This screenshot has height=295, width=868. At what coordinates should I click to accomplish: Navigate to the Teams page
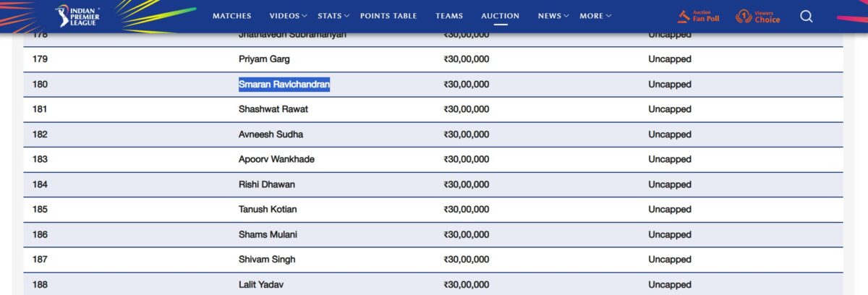click(x=449, y=16)
